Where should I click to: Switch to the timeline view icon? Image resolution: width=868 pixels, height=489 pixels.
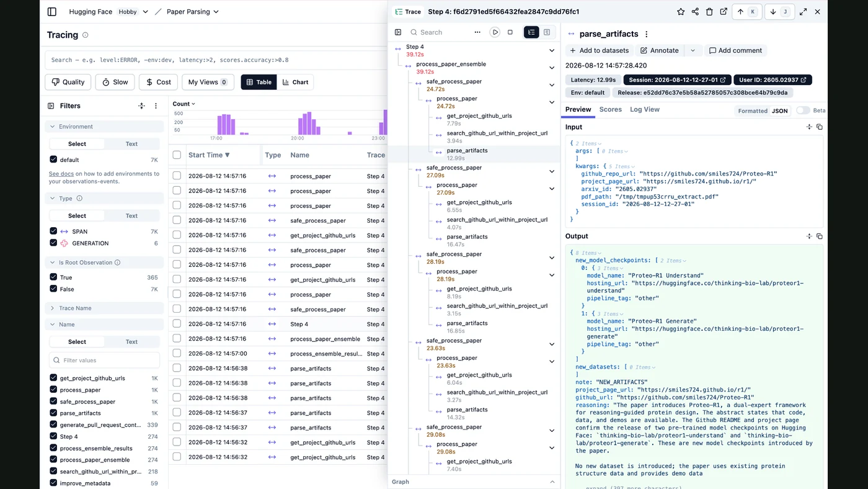click(547, 32)
